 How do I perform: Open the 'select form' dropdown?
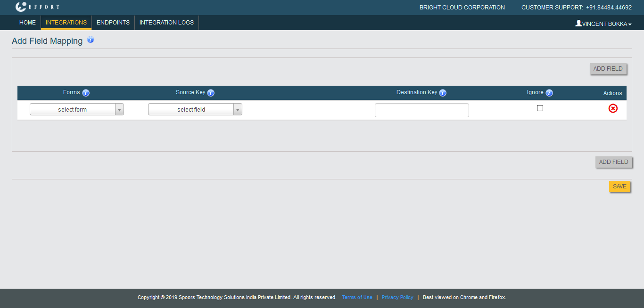[77, 110]
